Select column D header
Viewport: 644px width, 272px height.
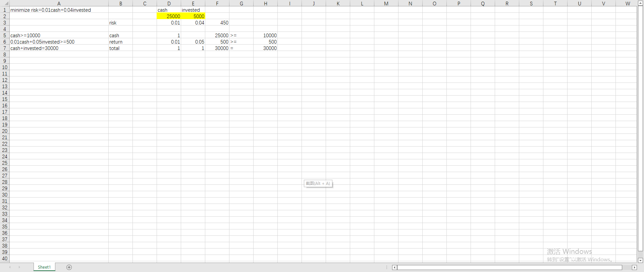[169, 3]
